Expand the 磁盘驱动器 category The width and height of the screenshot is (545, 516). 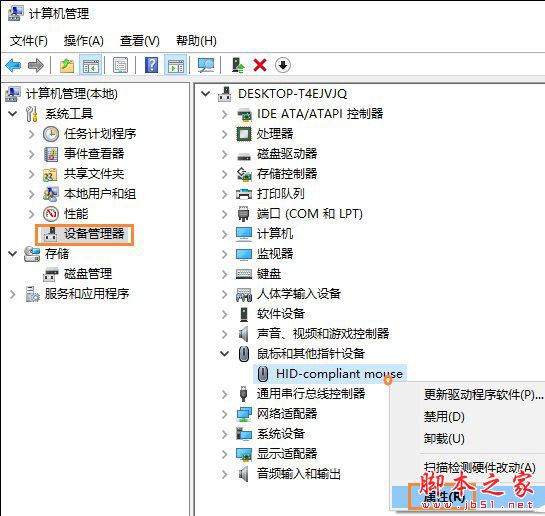(x=225, y=154)
